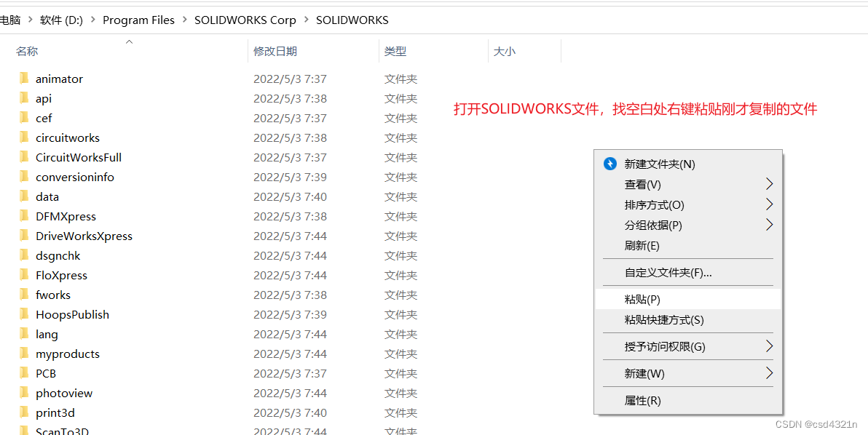Image resolution: width=868 pixels, height=435 pixels.
Task: Click the data folder icon
Action: tap(24, 196)
